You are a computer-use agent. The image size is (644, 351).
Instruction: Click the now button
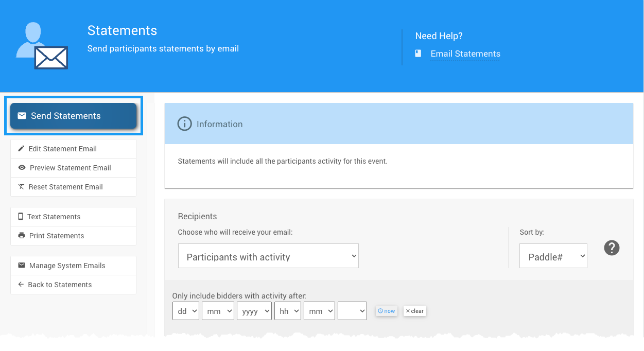(387, 311)
